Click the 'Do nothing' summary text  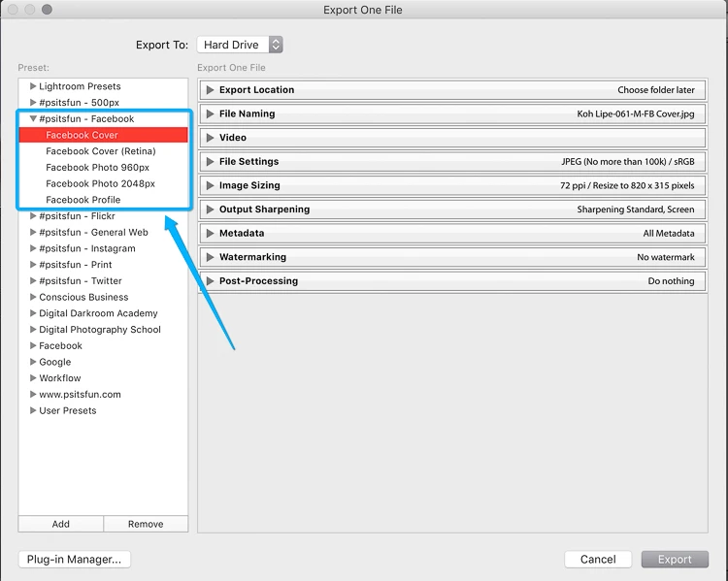click(x=671, y=281)
